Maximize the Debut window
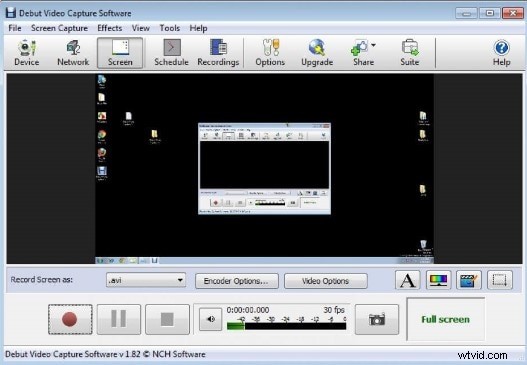 click(x=489, y=13)
